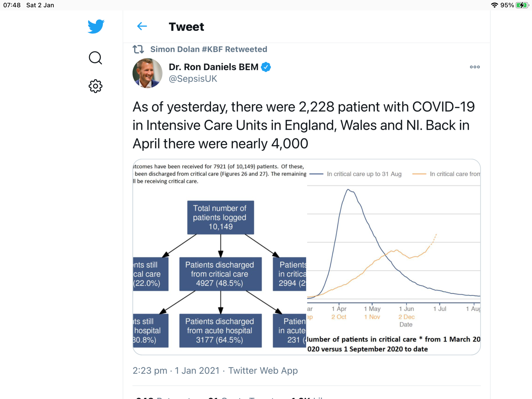This screenshot has height=399, width=532.
Task: Go back using the left arrow
Action: point(142,26)
